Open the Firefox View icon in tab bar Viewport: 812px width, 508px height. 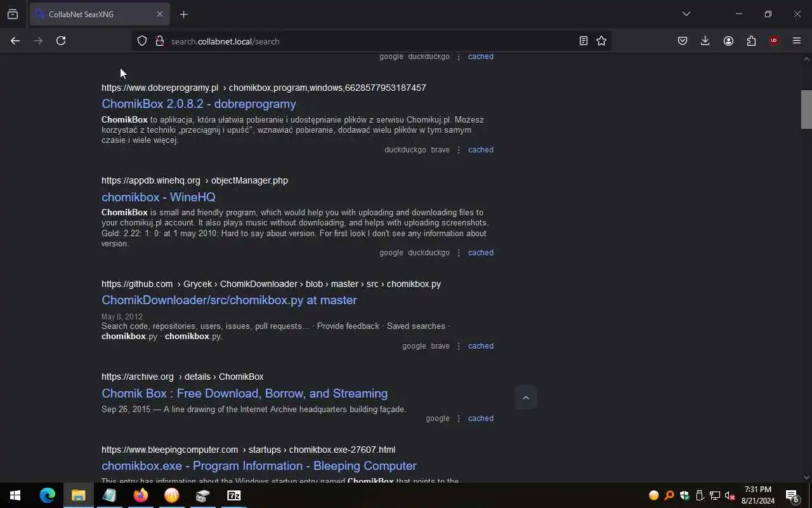click(13, 14)
